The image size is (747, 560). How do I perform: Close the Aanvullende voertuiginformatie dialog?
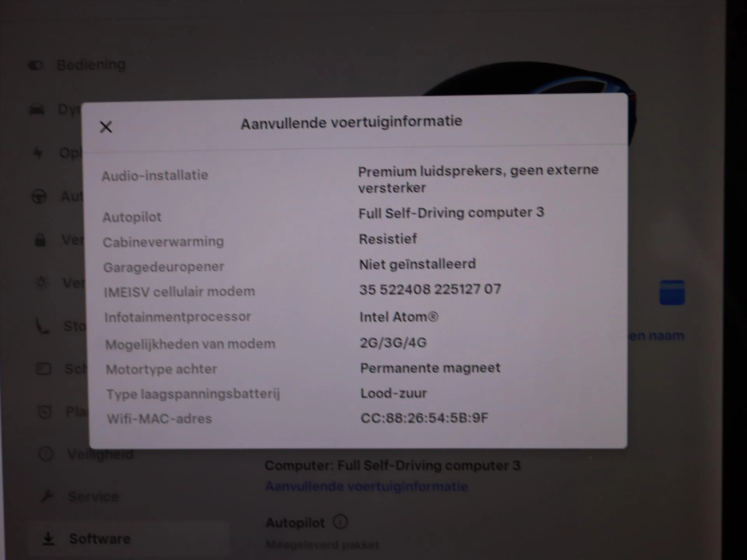[x=106, y=127]
